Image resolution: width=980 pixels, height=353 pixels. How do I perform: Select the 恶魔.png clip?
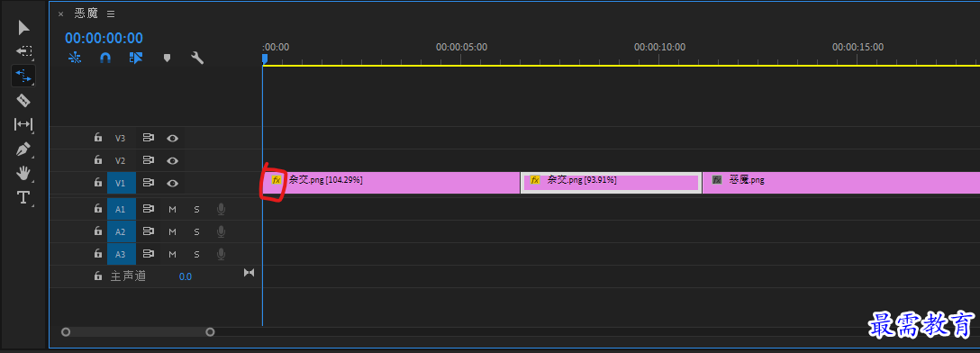click(x=841, y=183)
